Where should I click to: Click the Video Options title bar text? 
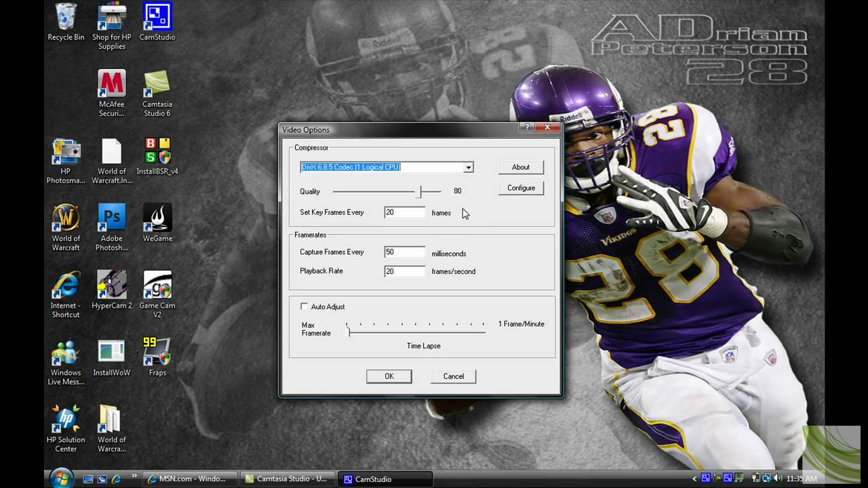coord(306,130)
